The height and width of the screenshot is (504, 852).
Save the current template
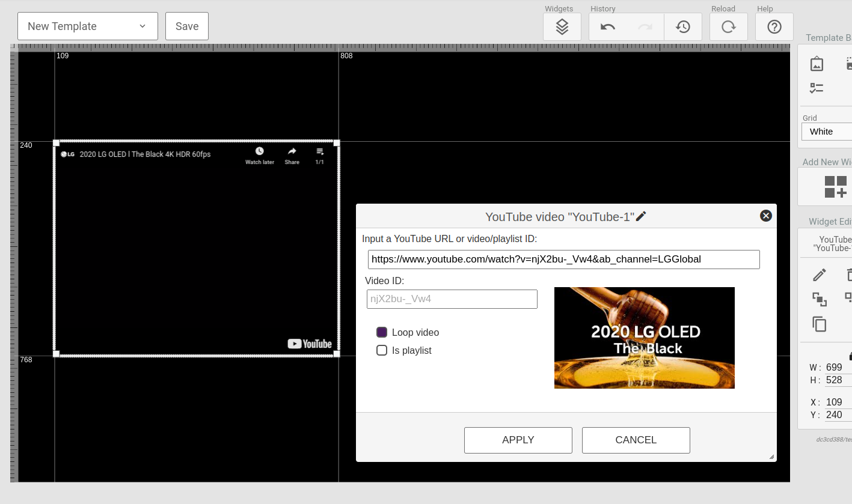click(186, 26)
